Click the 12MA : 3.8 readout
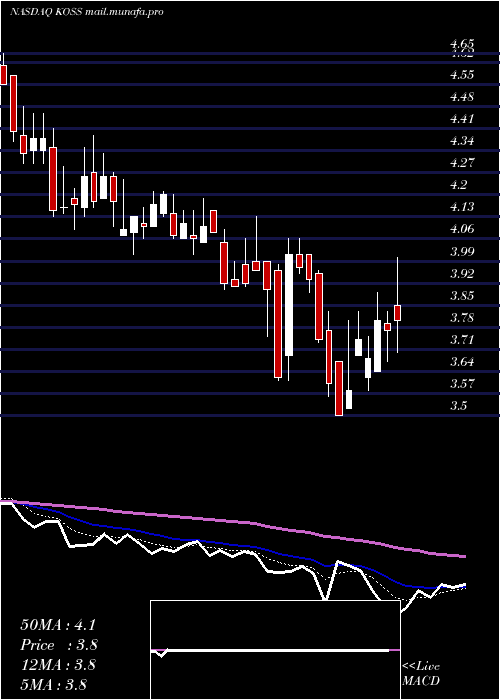This screenshot has height=700, width=500. (x=58, y=665)
